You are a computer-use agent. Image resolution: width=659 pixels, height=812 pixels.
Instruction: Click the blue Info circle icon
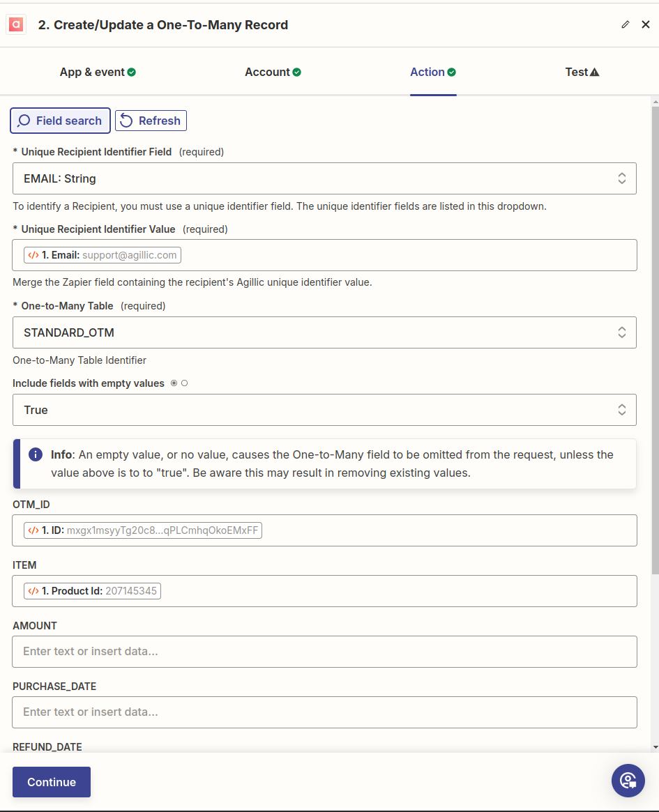(36, 454)
